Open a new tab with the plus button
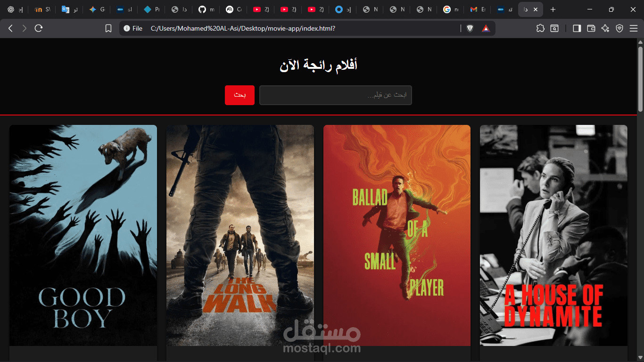The height and width of the screenshot is (362, 644). point(553,9)
